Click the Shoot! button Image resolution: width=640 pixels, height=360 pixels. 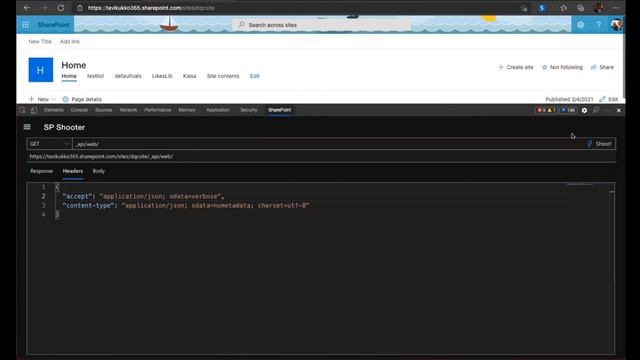[599, 144]
